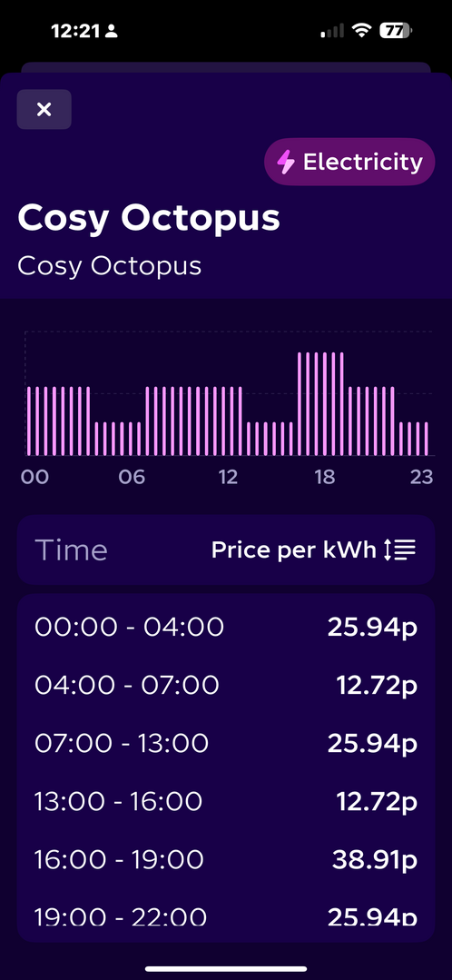Tap the first chart bar at 00
The image size is (452, 980).
coord(29,421)
